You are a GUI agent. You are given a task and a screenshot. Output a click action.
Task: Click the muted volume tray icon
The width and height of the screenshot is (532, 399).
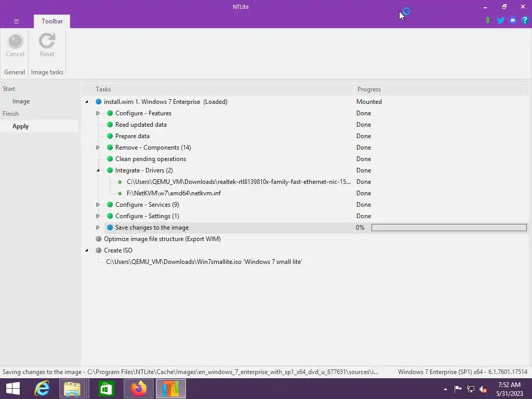pyautogui.click(x=483, y=389)
